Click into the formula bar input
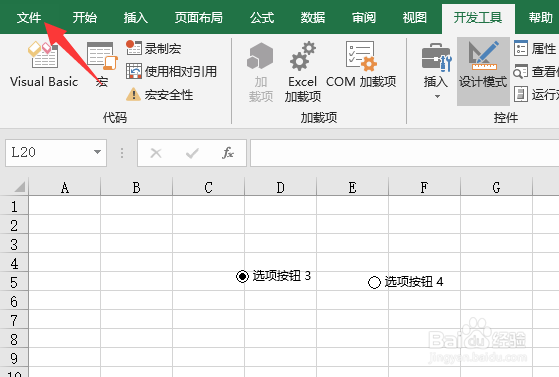559x377 pixels. [405, 153]
